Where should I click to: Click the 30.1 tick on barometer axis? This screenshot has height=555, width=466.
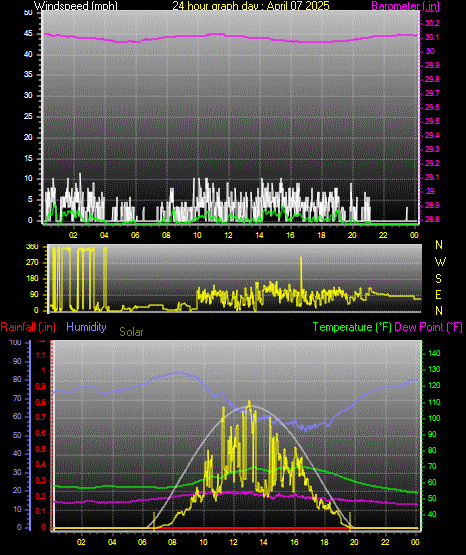click(432, 38)
